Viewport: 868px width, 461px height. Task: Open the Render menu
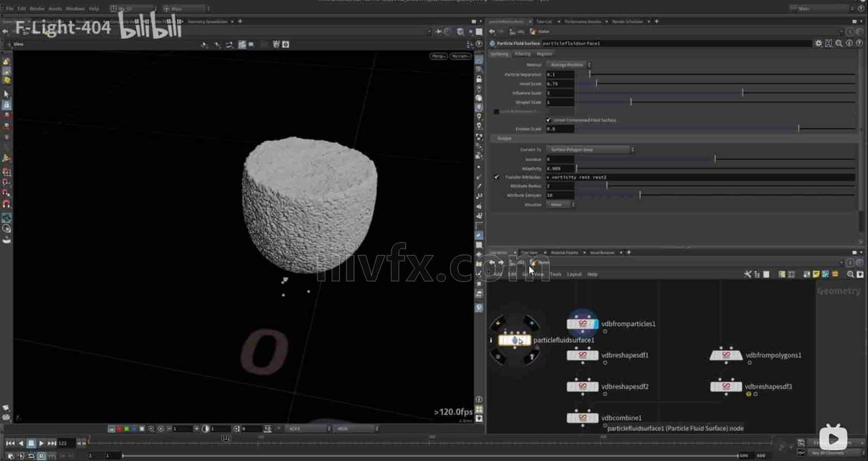[37, 9]
